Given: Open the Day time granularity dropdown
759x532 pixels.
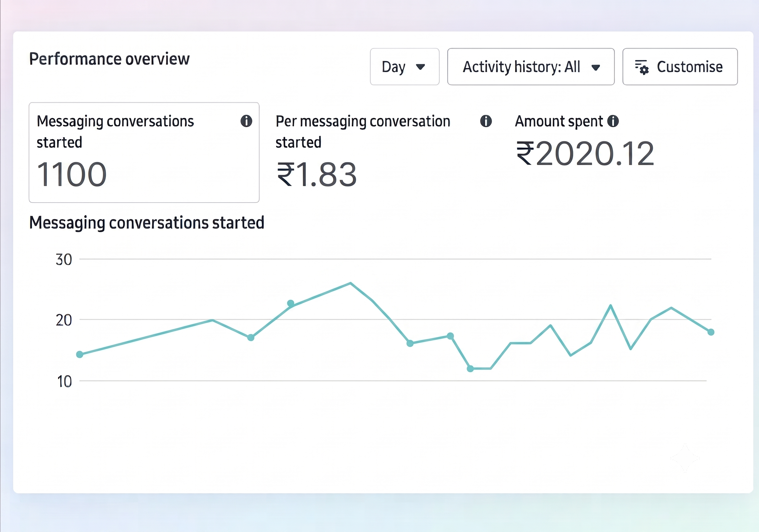Looking at the screenshot, I should [x=405, y=67].
